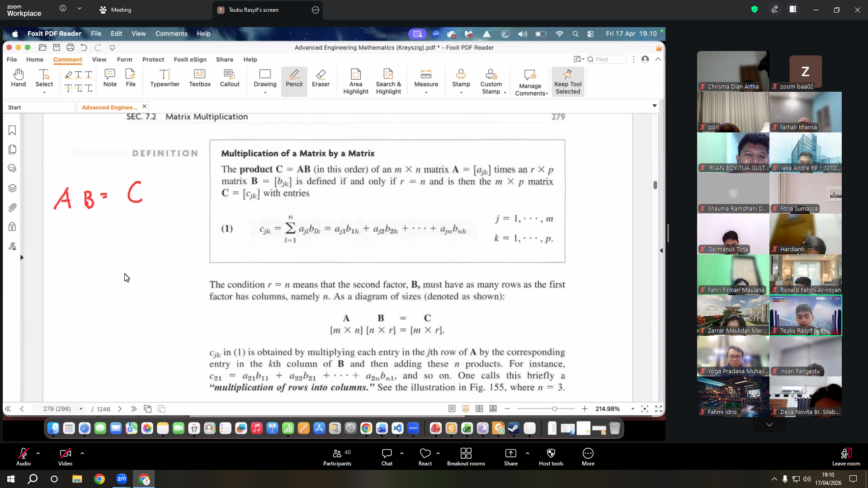
Task: Switch to facing pages view
Action: pyautogui.click(x=479, y=409)
